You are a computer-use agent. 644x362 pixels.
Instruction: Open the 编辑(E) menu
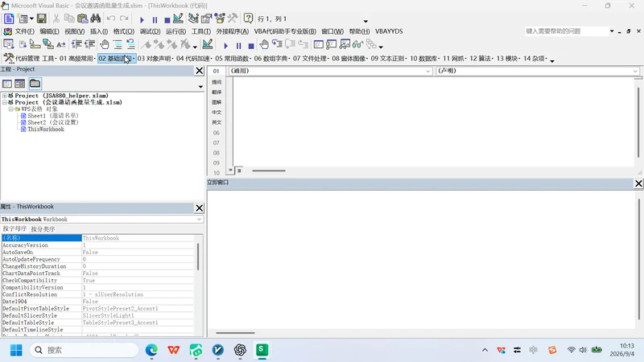coord(49,31)
